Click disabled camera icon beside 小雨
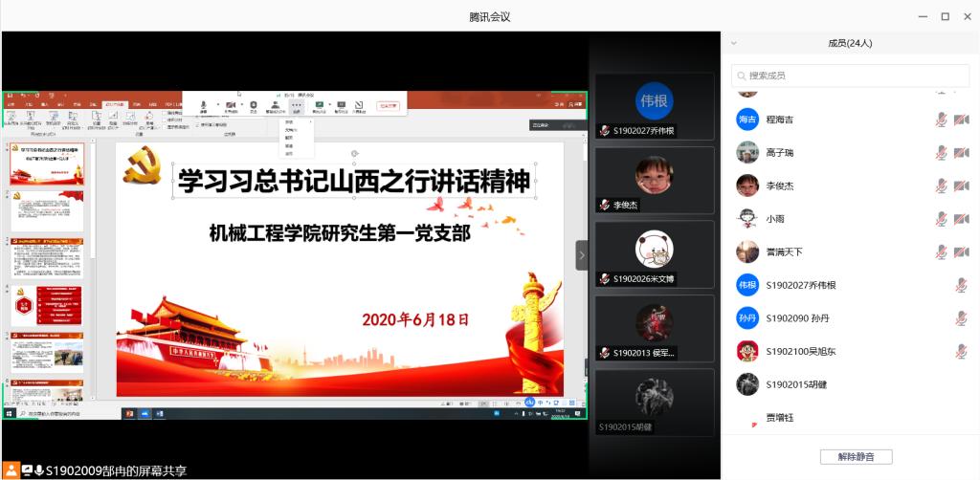The width and height of the screenshot is (980, 480). tap(961, 219)
